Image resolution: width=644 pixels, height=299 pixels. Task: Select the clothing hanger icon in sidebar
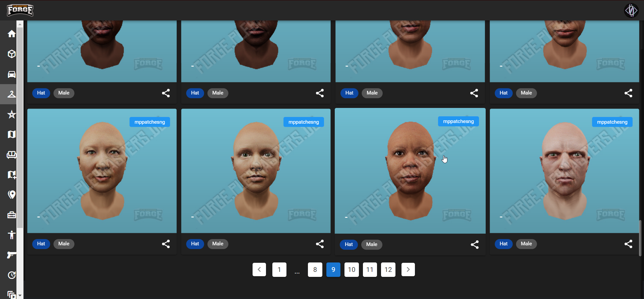pyautogui.click(x=12, y=94)
